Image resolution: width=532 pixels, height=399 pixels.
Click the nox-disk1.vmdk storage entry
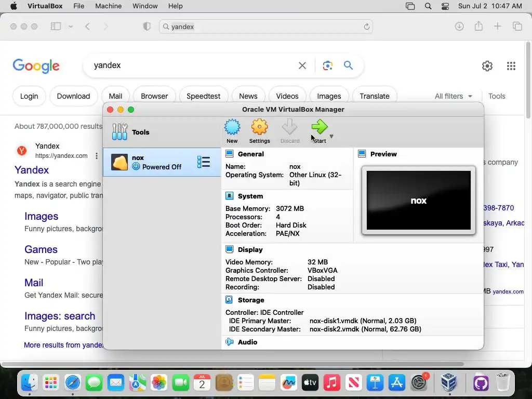pyautogui.click(x=363, y=321)
